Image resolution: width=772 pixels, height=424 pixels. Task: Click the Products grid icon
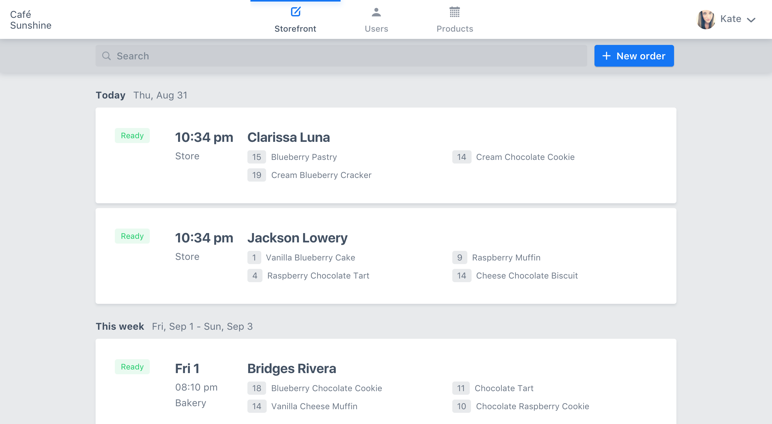click(455, 12)
